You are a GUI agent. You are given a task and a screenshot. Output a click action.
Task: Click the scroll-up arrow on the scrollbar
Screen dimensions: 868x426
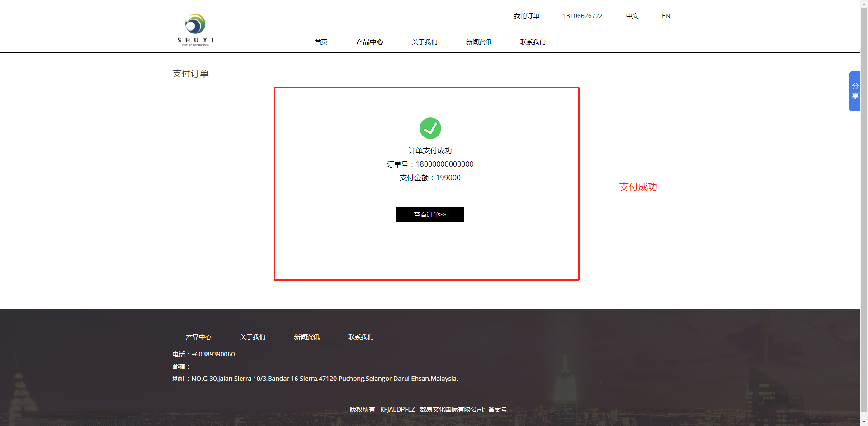864,4
